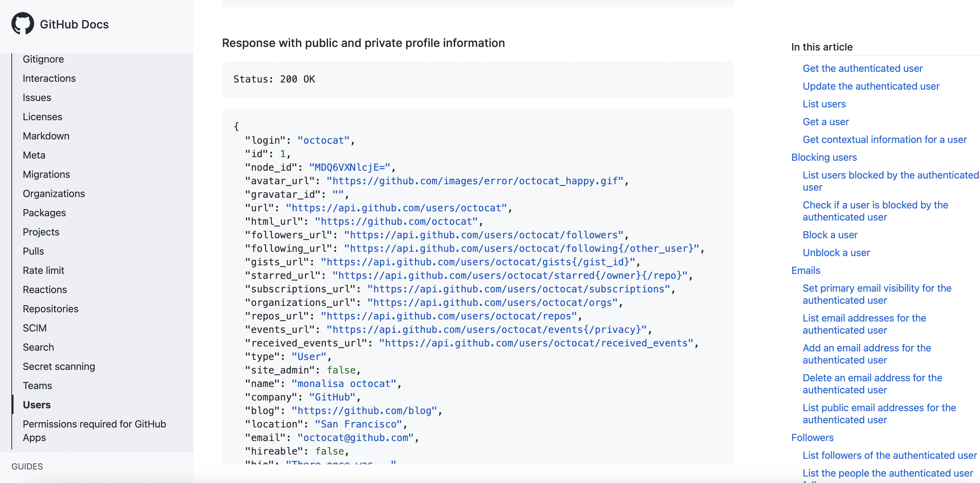Click 'Response with public and private profile information' heading

click(363, 43)
